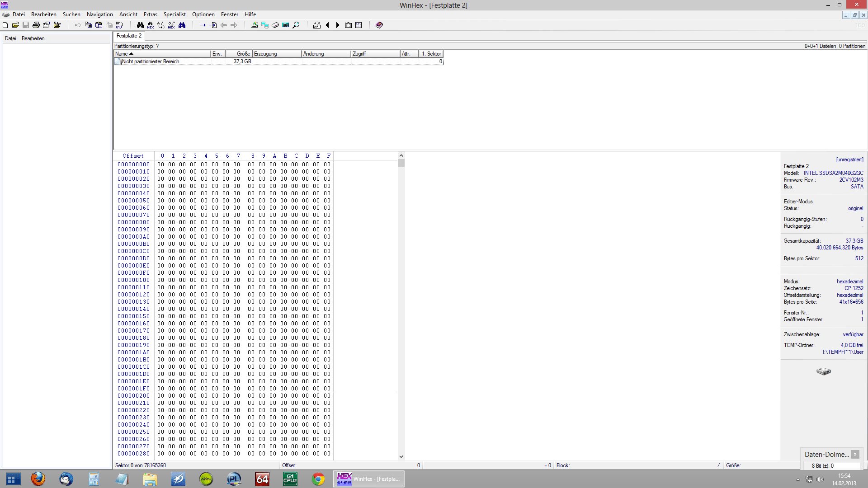Open Firefox from the taskbar

(x=38, y=479)
